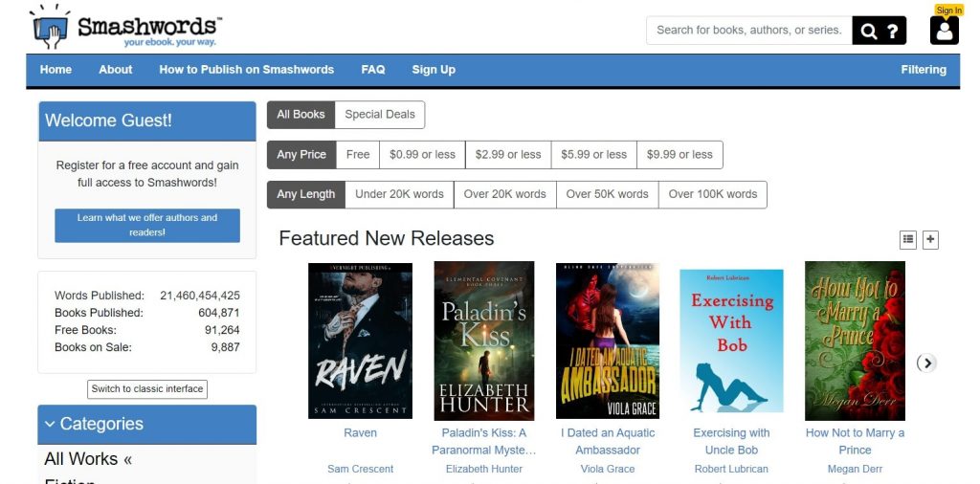Open I Dated an Aquatic Ambassador cover
This screenshot has height=484, width=980.
pyautogui.click(x=608, y=341)
